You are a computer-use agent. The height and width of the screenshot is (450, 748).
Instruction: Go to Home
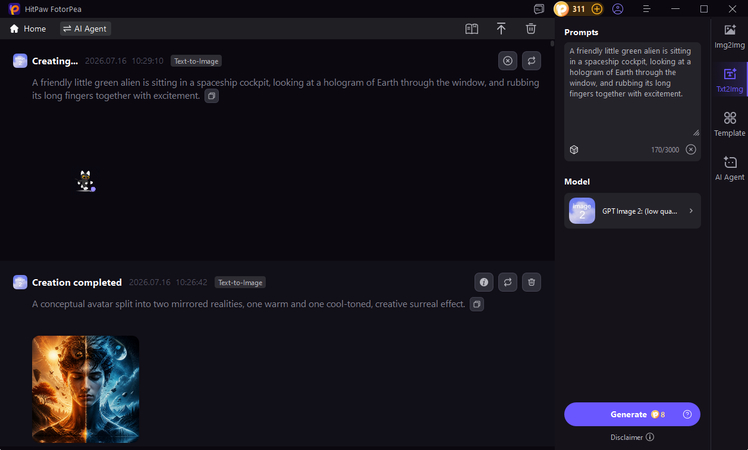[28, 29]
